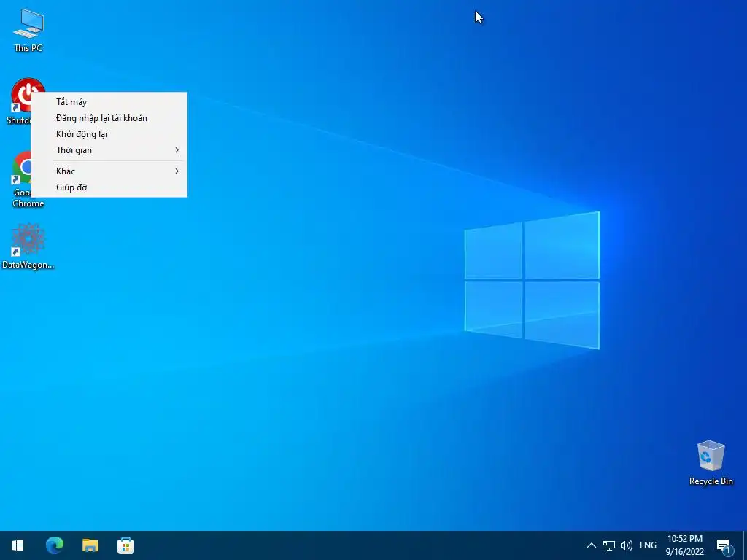Open the volume speaker tray icon

coord(627,545)
